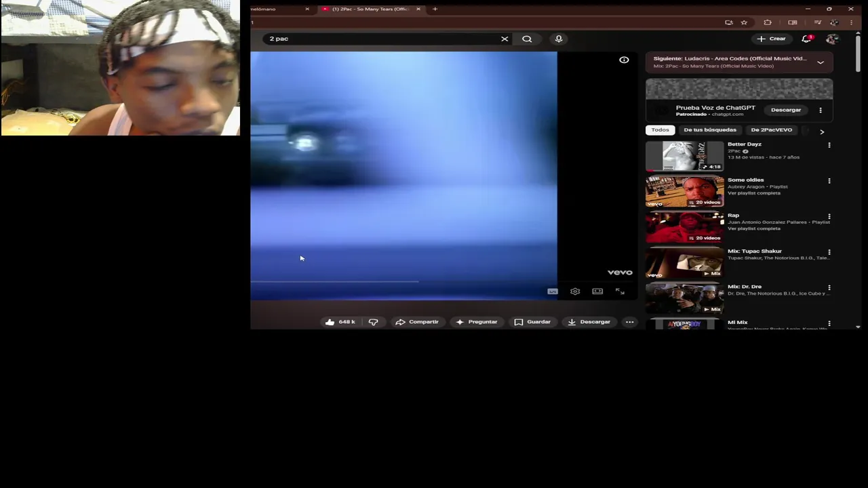Open the Mix: Dr. Dre thumbnail
868x488 pixels.
[x=685, y=298]
